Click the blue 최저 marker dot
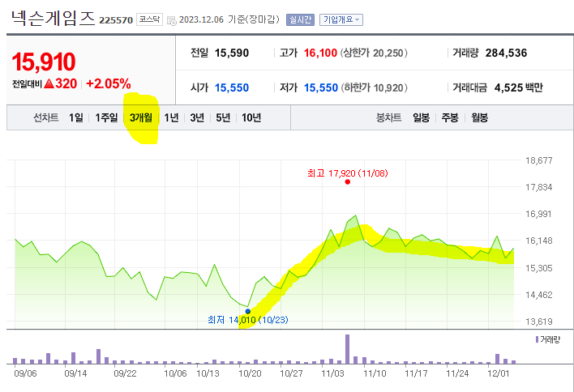 tap(248, 311)
